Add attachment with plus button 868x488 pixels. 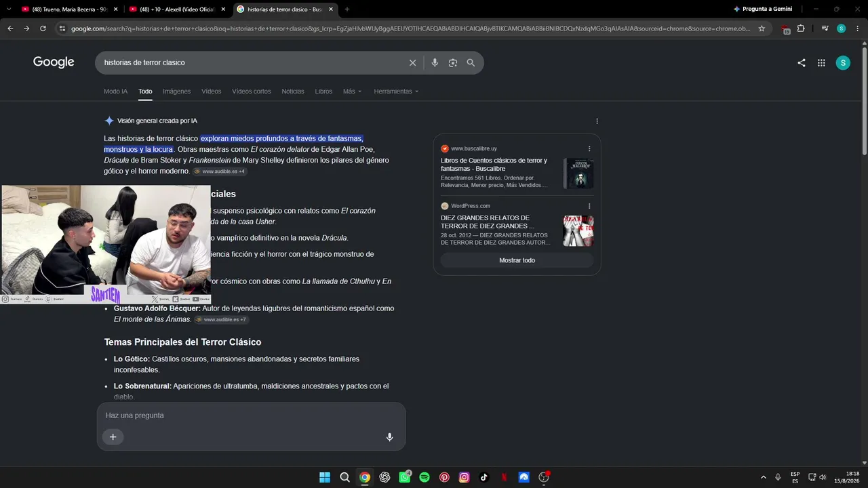tap(113, 437)
